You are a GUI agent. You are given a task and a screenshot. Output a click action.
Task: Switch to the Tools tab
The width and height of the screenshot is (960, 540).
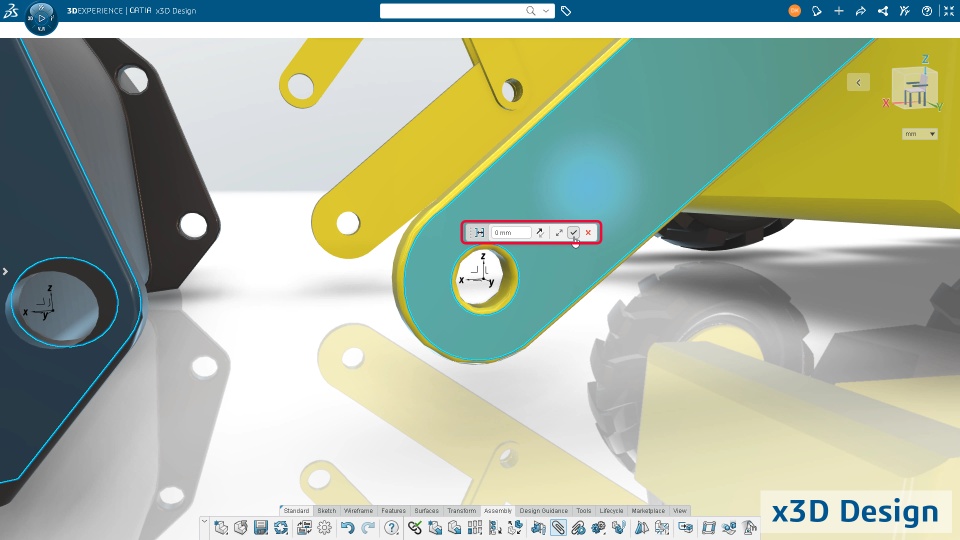pyautogui.click(x=583, y=511)
